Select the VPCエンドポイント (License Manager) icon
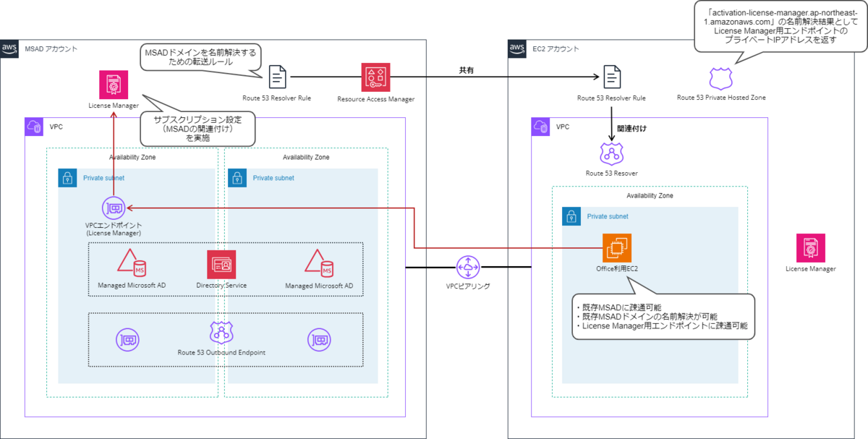The image size is (868, 439). tap(114, 208)
